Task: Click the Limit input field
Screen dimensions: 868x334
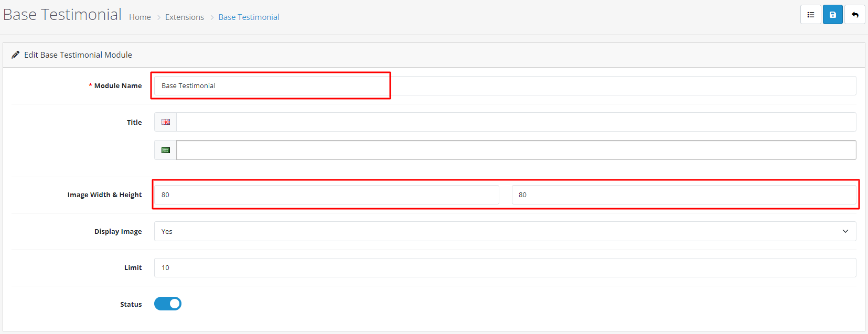Action: [x=505, y=267]
